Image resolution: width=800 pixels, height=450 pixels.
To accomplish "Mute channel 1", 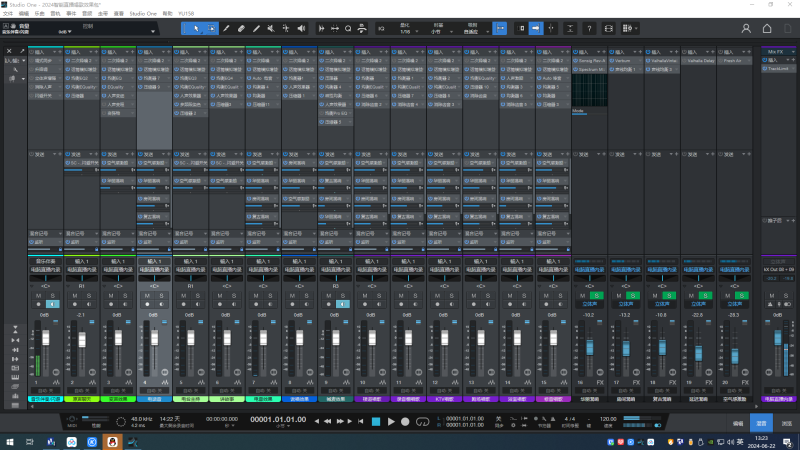I will click(39, 295).
